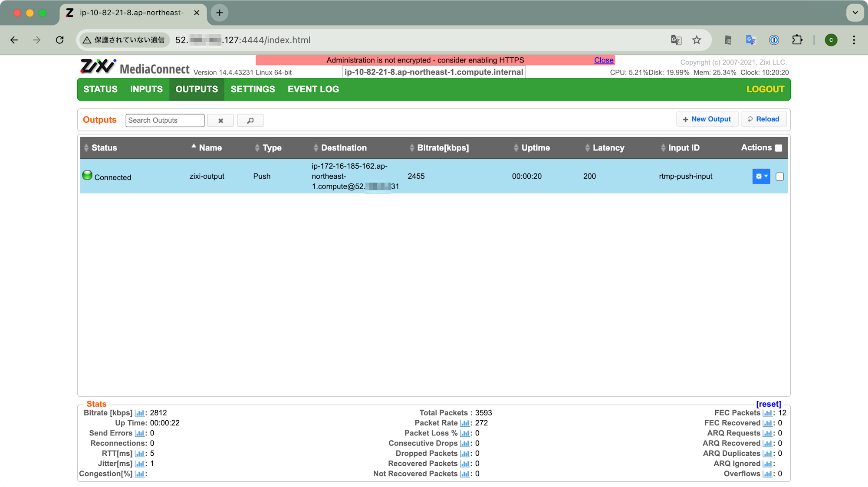This screenshot has height=487, width=868.
Task: Toggle the select-all checkbox in Actions header
Action: [779, 148]
